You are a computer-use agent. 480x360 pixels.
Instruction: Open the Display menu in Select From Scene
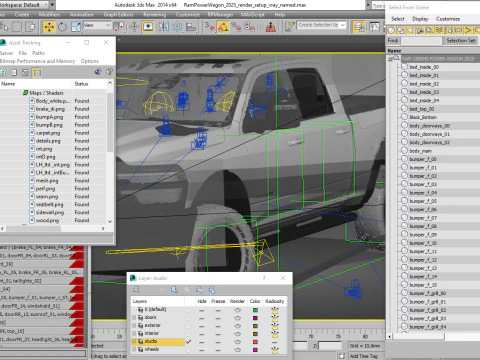[420, 19]
